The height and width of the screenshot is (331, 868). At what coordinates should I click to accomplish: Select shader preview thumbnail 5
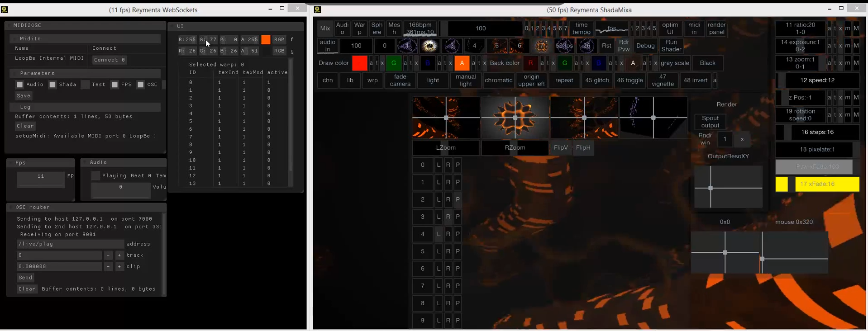click(497, 46)
